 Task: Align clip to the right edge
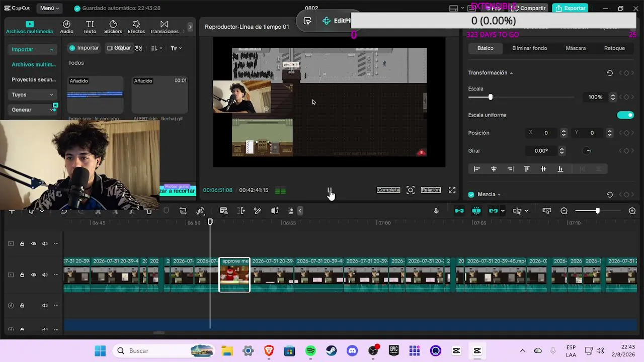[x=510, y=169]
